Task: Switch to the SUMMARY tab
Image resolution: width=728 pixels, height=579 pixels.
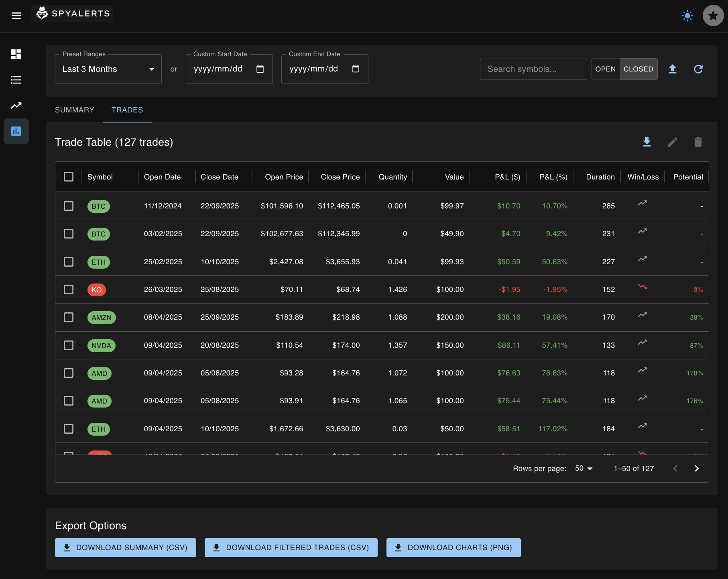Action: pyautogui.click(x=75, y=110)
